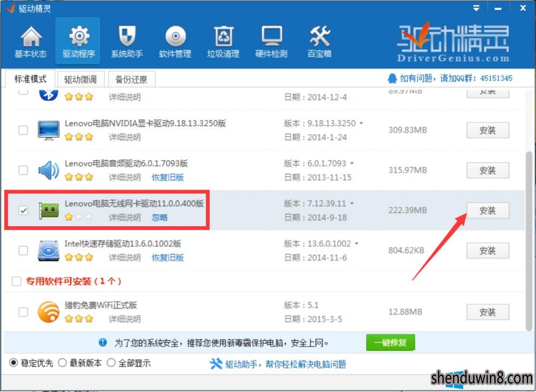Open the 驱动助手 help link
The image size is (536, 392).
coord(286,364)
